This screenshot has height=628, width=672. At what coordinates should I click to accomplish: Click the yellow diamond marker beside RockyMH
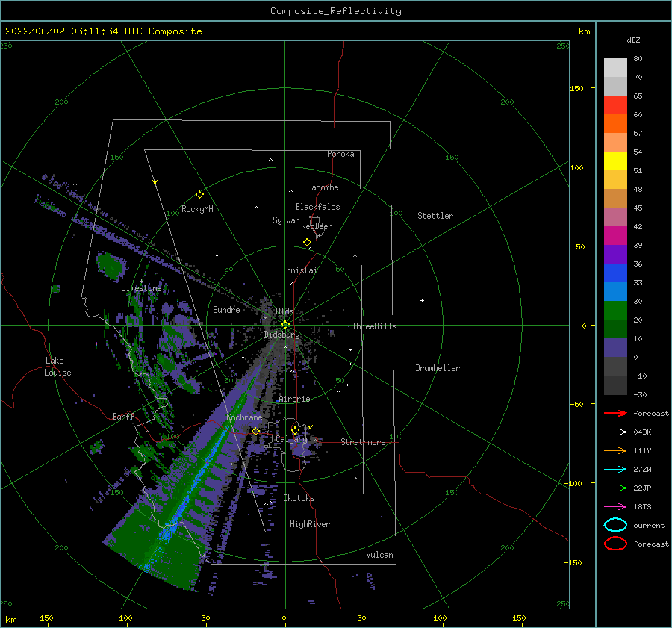(199, 195)
